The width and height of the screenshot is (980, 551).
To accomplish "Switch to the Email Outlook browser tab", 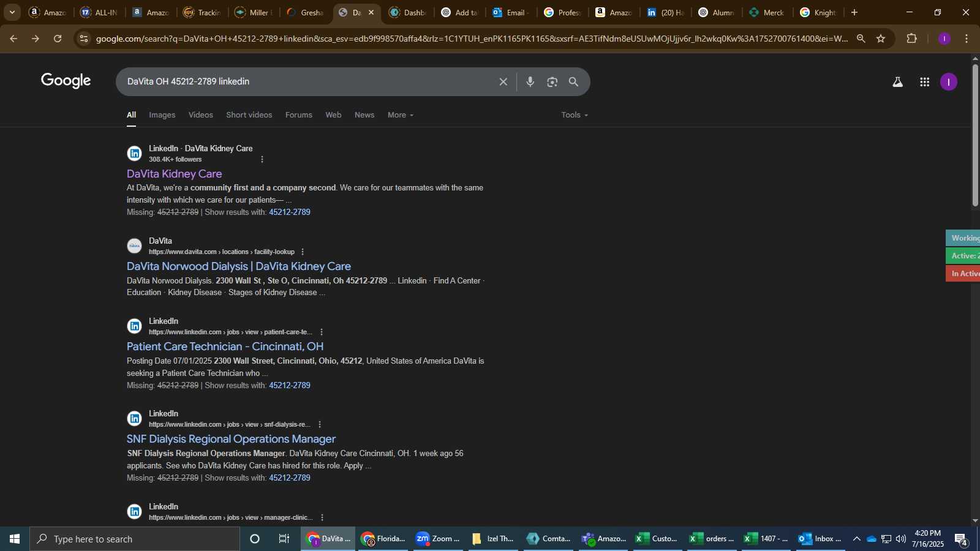I will click(x=511, y=12).
